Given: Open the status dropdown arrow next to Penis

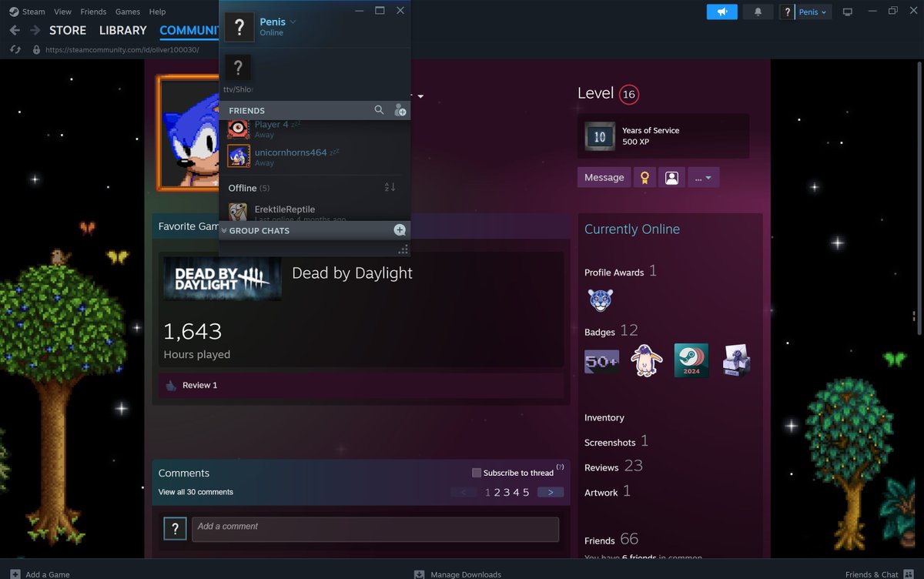Looking at the screenshot, I should pos(293,22).
